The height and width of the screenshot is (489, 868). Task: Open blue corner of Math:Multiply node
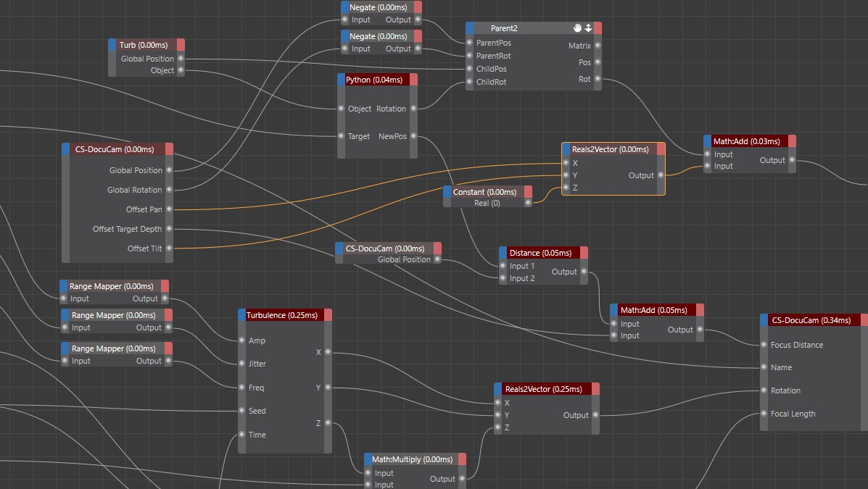point(368,459)
